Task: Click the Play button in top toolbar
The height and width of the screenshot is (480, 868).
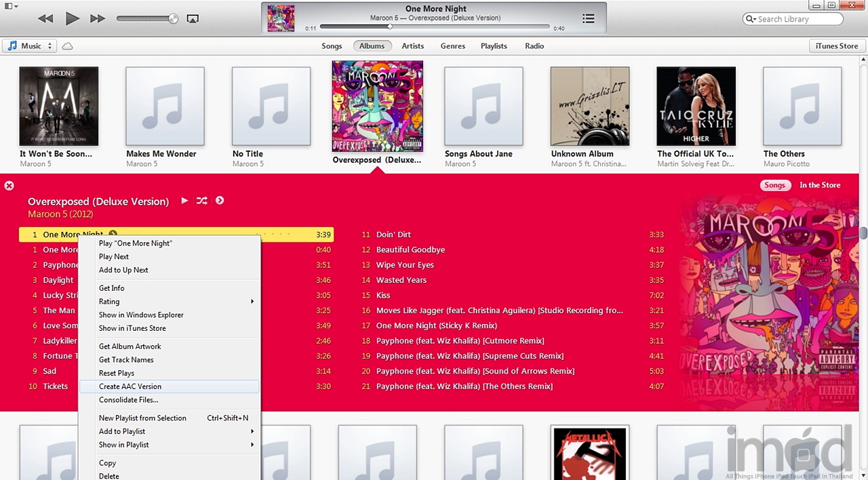Action: (x=73, y=18)
